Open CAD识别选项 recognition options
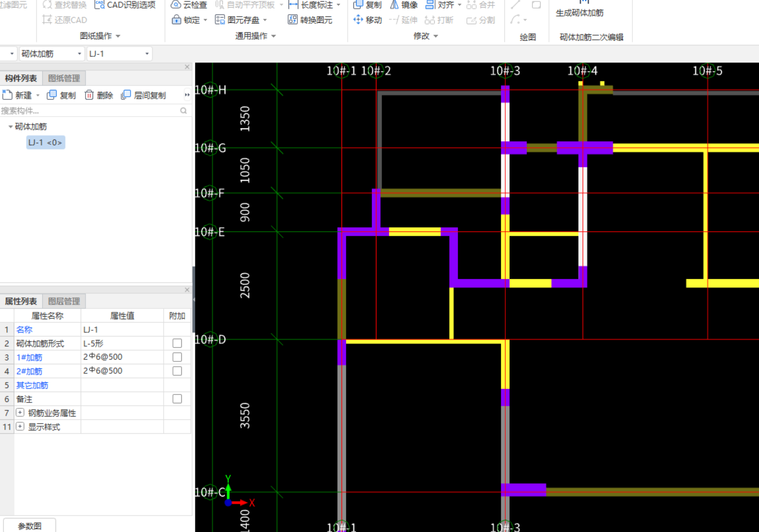759x532 pixels. click(125, 5)
